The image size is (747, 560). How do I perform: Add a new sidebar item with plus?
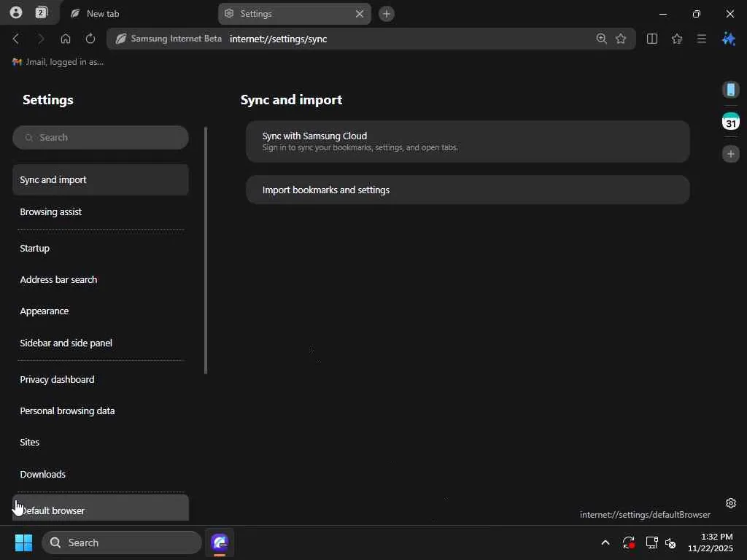pyautogui.click(x=731, y=154)
